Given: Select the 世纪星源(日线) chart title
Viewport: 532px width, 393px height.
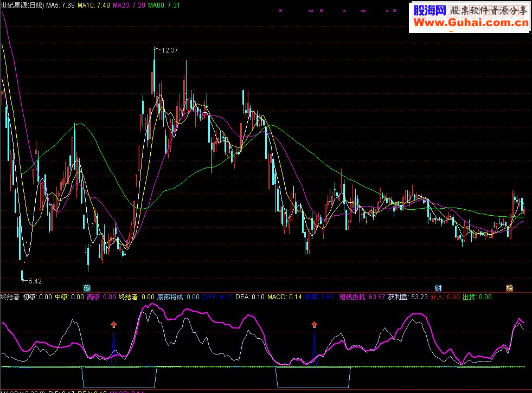Looking at the screenshot, I should pyautogui.click(x=22, y=5).
